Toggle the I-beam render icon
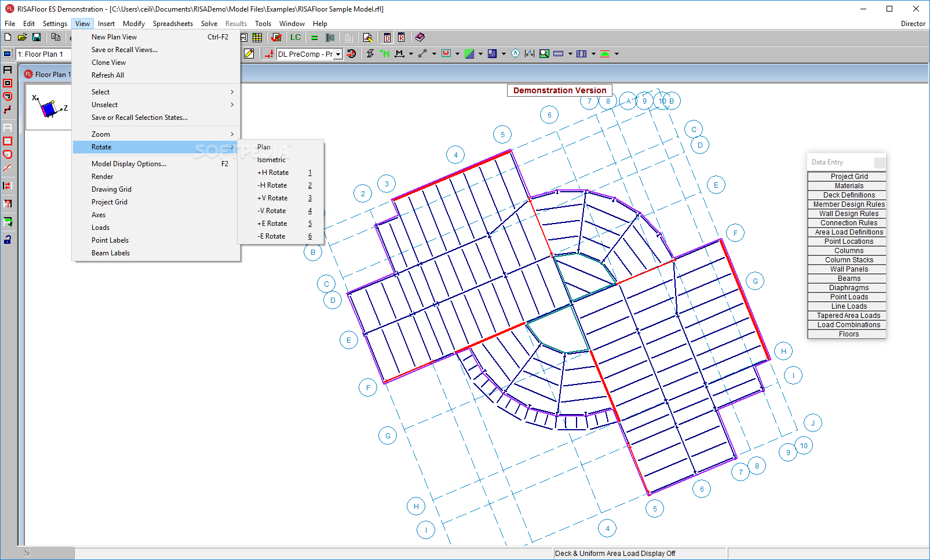 tap(370, 54)
